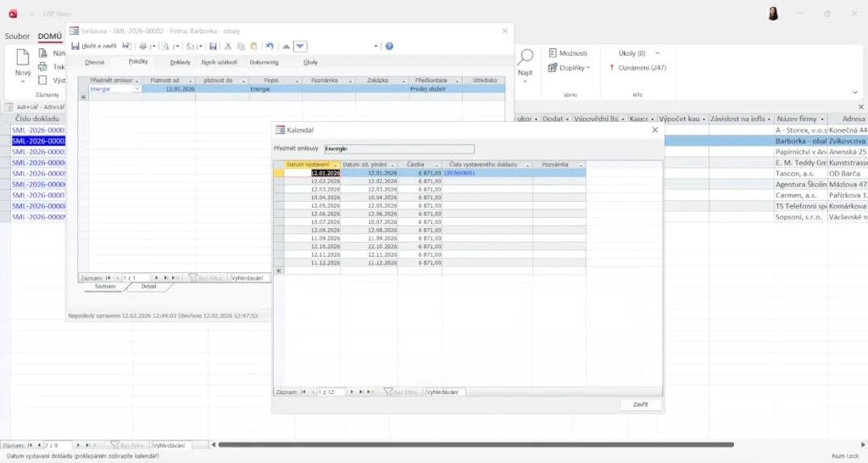The height and width of the screenshot is (463, 868).
Task: Open 'Datum vystavení' column filter dropdown
Action: point(336,165)
